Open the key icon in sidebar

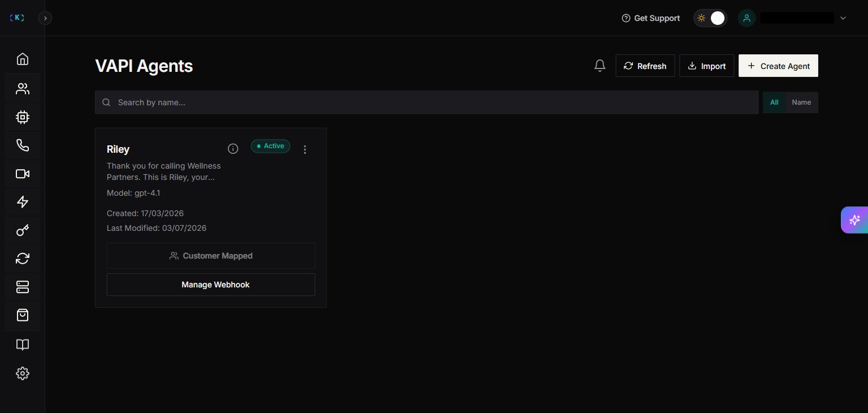(23, 230)
